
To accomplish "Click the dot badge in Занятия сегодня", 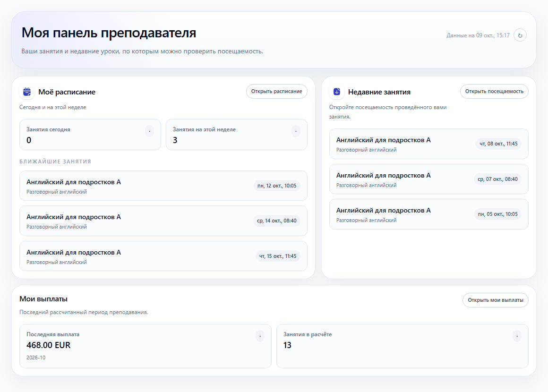I will (x=150, y=131).
